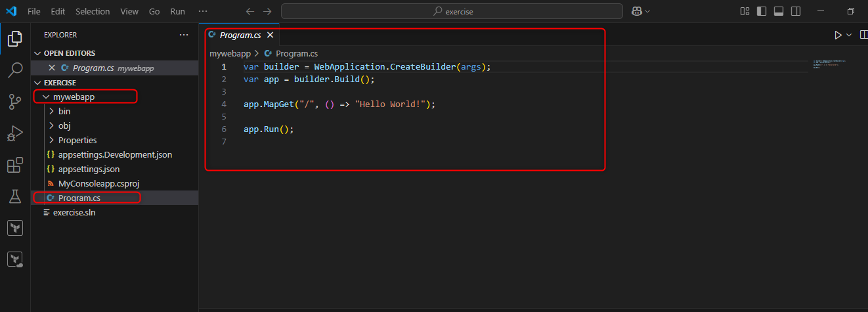The image size is (868, 312).
Task: Open MyConsoleapp.csproj file
Action: pyautogui.click(x=98, y=183)
